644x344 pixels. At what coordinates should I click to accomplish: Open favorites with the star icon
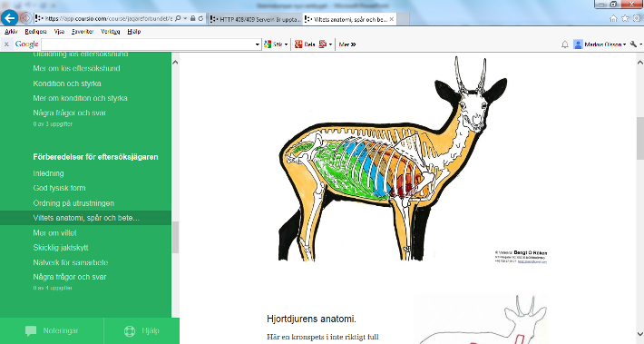click(625, 18)
